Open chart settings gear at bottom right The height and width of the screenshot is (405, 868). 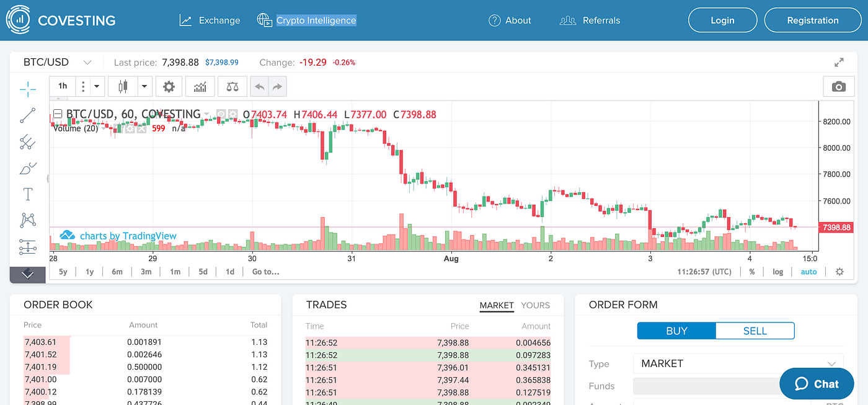click(839, 272)
